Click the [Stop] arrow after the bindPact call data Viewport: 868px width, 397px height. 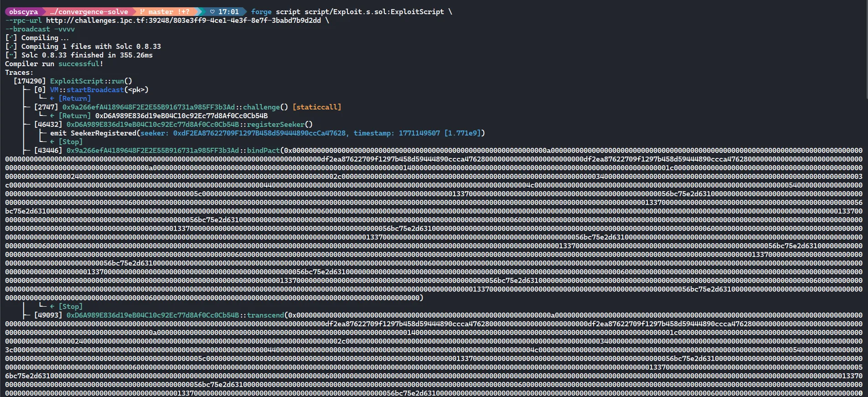coord(52,307)
